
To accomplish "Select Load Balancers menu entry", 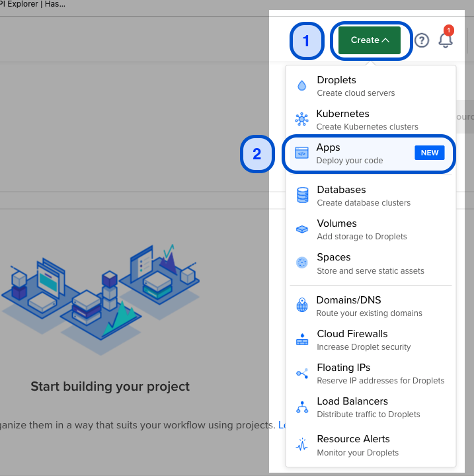I will click(370, 407).
